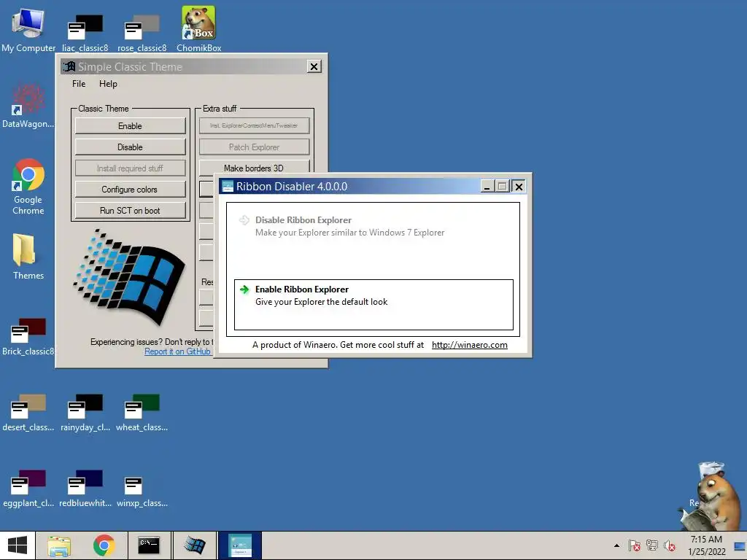Image resolution: width=747 pixels, height=560 pixels.
Task: Open File Explorer from the taskbar
Action: [59, 545]
